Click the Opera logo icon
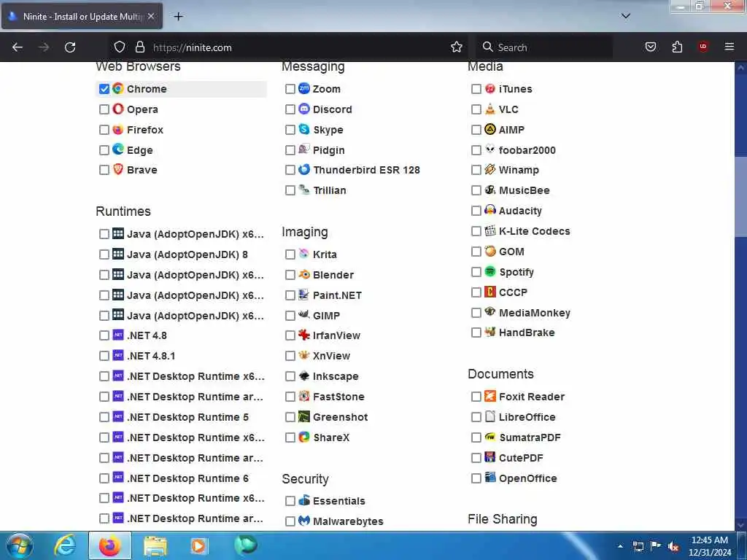 [118, 109]
